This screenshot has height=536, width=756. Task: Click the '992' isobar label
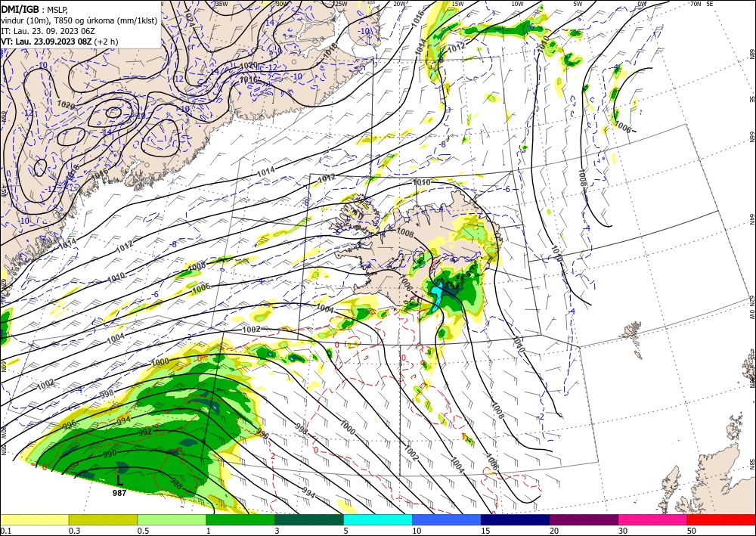[x=145, y=432]
